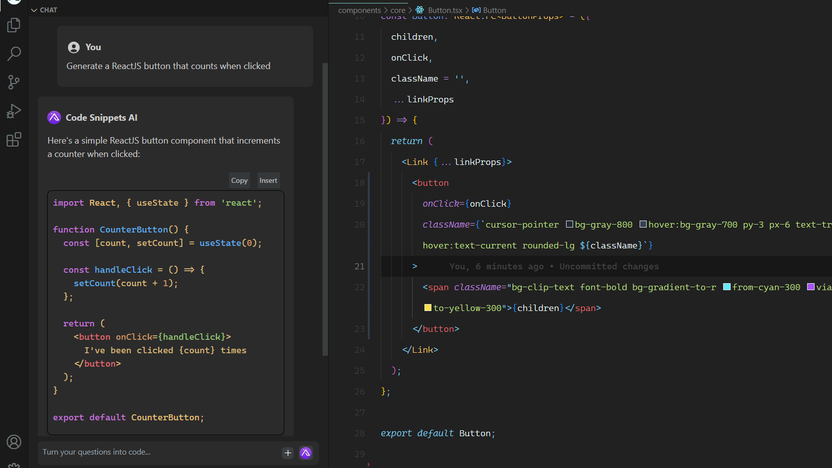Open Source Control view in activity bar
Viewport: 832px width, 468px height.
(x=14, y=82)
